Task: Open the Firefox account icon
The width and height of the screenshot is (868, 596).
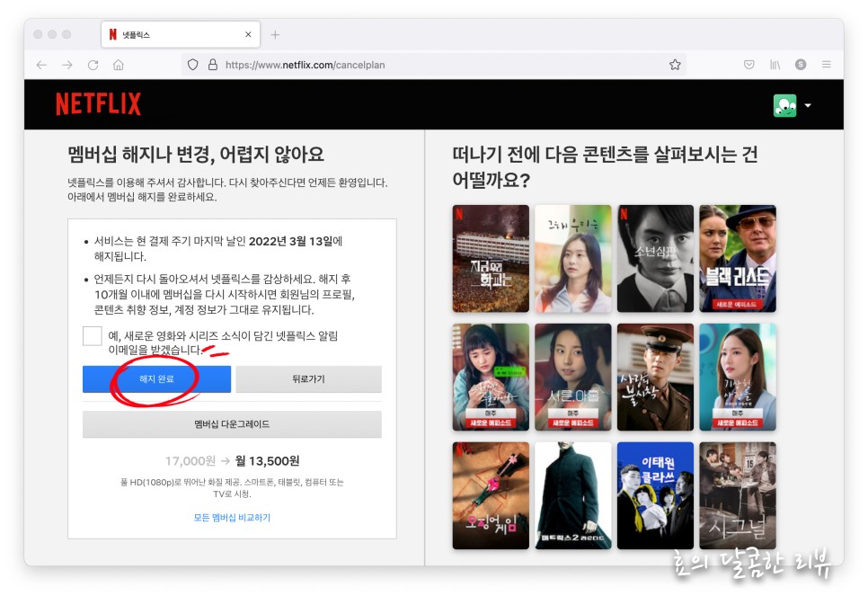Action: (x=801, y=65)
